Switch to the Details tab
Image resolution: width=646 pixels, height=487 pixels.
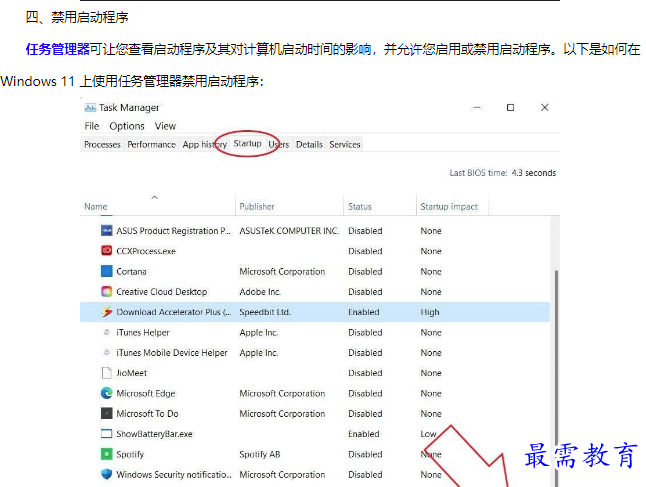point(309,145)
